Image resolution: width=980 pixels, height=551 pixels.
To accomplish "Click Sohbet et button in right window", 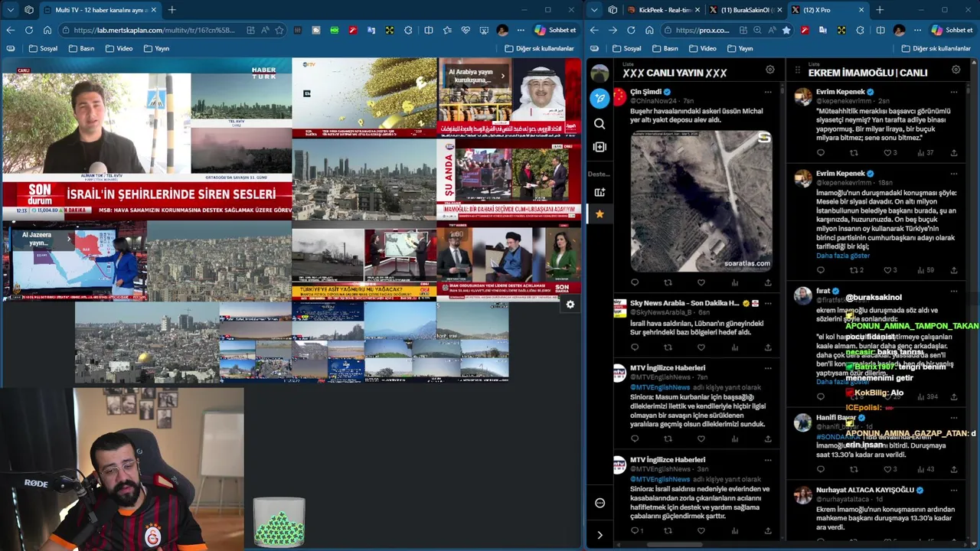I will tap(952, 30).
